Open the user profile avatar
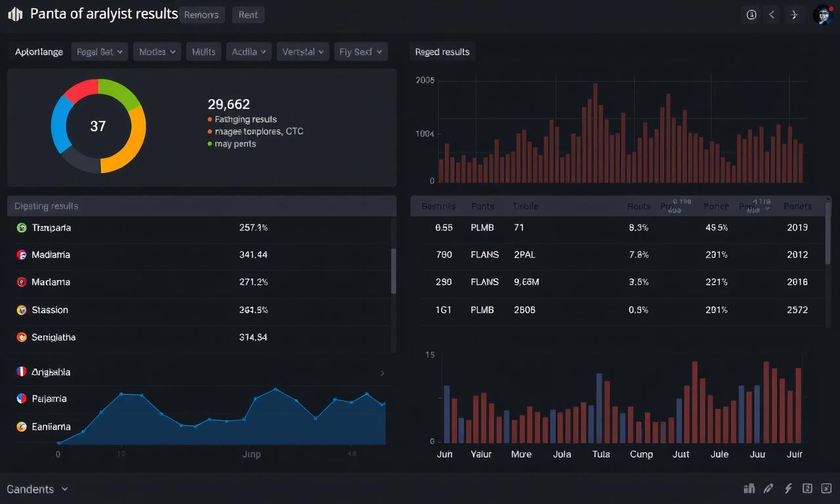 tap(823, 14)
